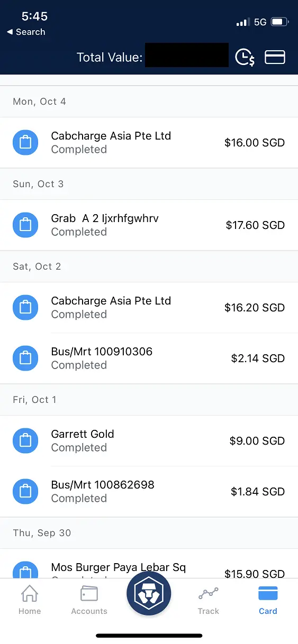Screen dimensions: 298x644
Task: Open the Track tab
Action: pyautogui.click(x=209, y=600)
